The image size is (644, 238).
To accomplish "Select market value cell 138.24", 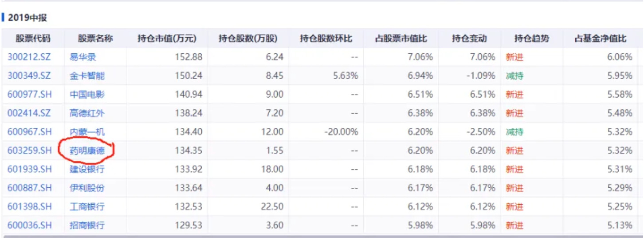I will 189,113.
